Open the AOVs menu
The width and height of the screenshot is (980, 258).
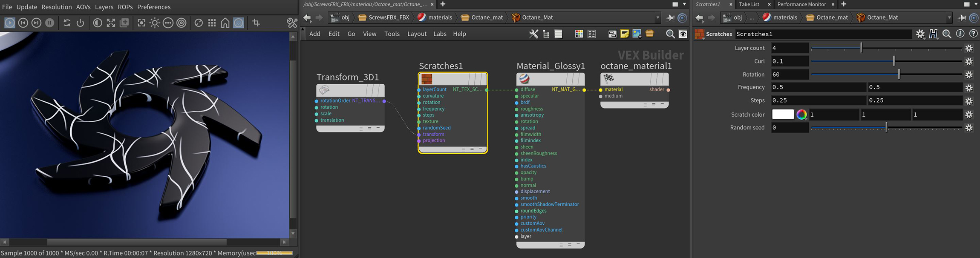coord(83,7)
